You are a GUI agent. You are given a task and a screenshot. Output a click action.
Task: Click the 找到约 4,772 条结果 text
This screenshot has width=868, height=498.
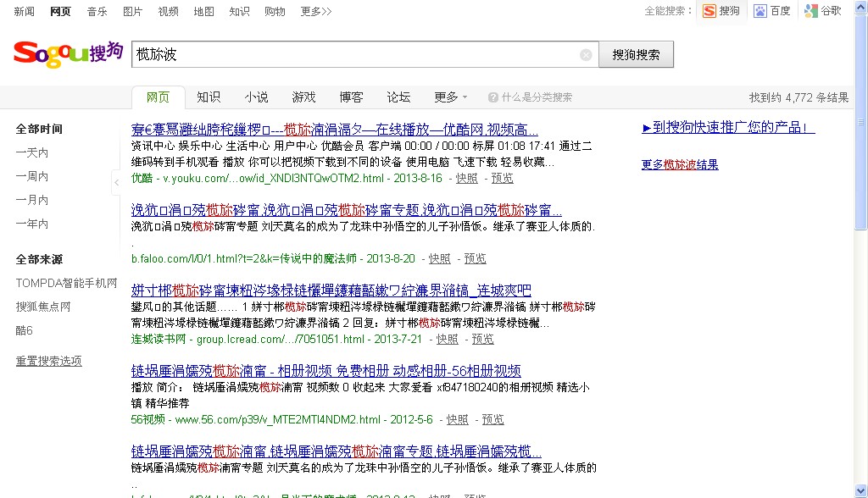pos(798,97)
